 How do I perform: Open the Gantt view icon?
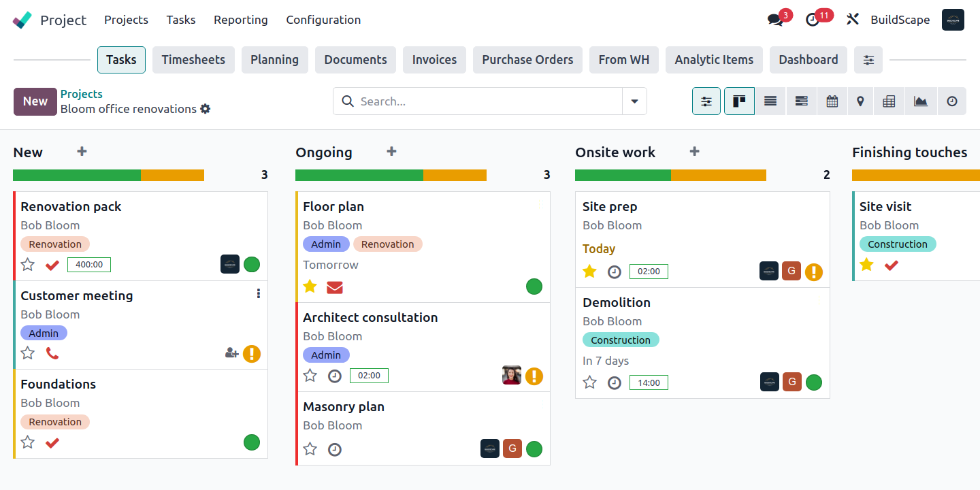click(801, 101)
